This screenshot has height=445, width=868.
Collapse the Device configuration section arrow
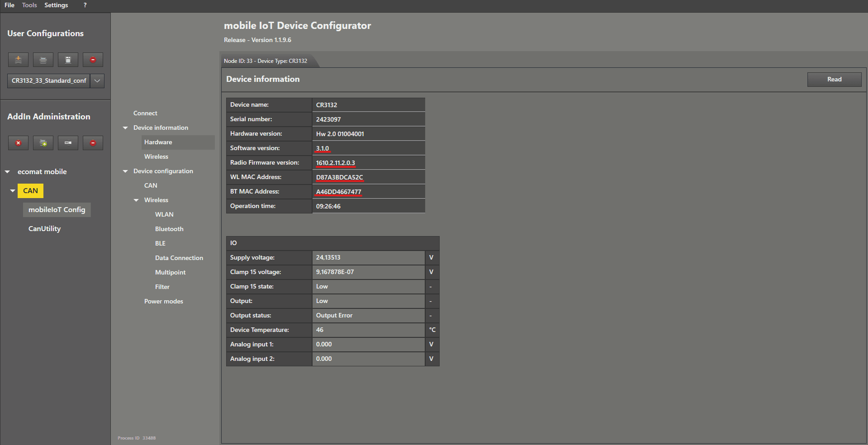point(125,171)
